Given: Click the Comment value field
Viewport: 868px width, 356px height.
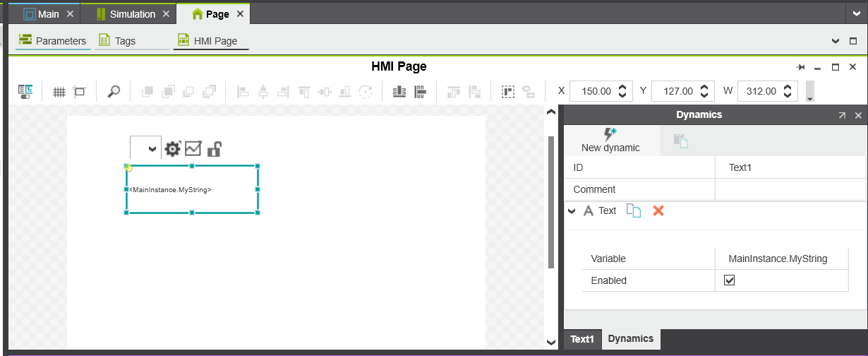Looking at the screenshot, I should click(790, 189).
